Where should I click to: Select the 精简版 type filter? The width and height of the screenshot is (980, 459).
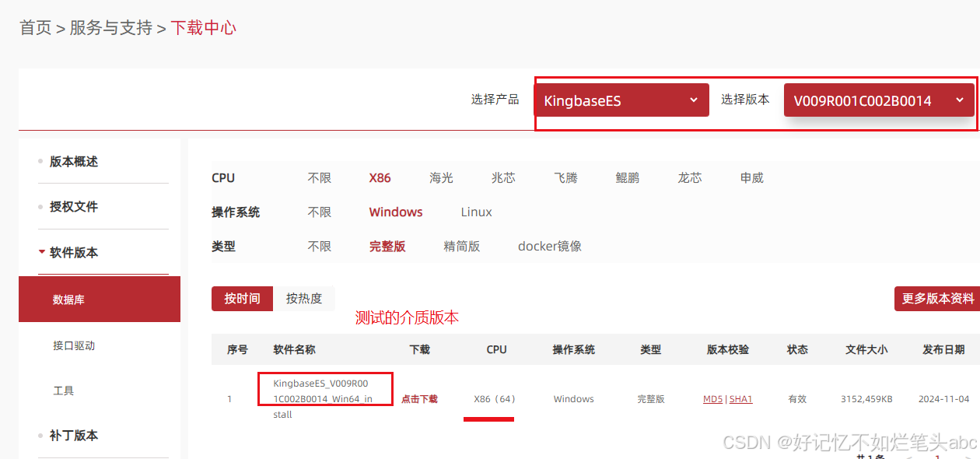462,246
